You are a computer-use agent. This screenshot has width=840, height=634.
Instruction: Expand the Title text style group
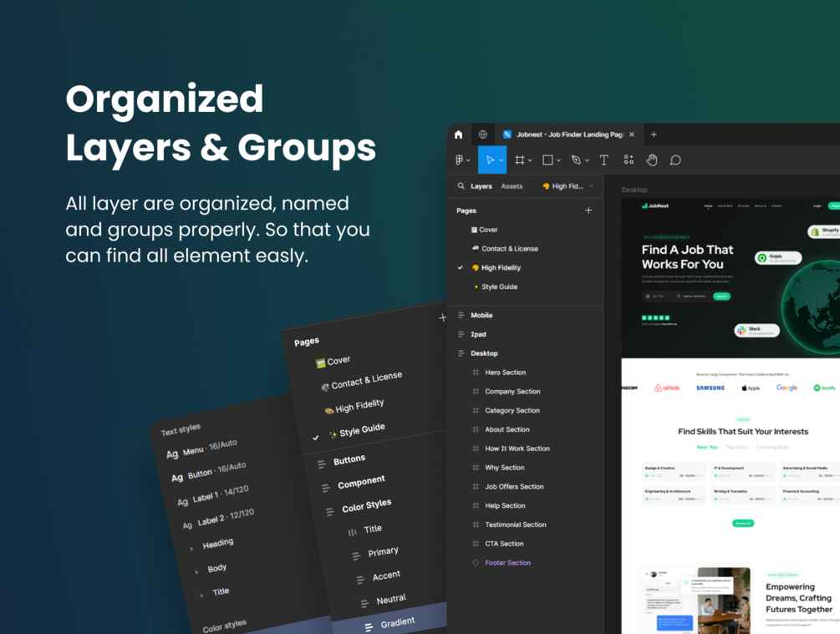pos(201,595)
